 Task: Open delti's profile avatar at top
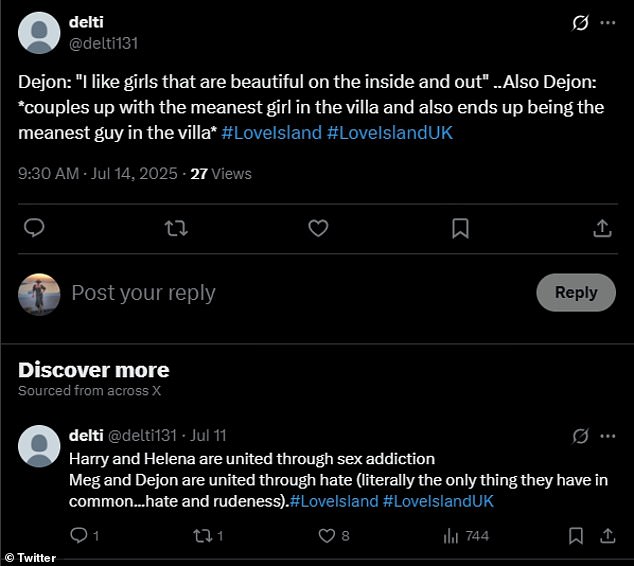39,32
